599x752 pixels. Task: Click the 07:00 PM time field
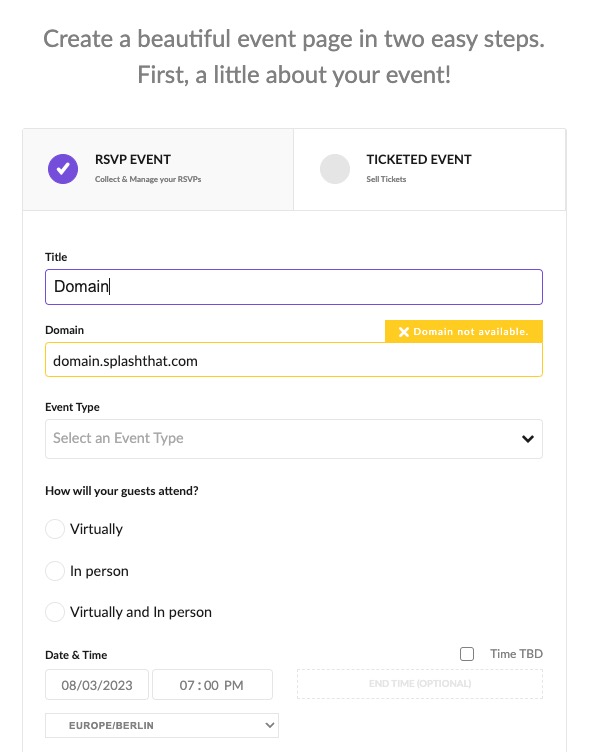click(212, 685)
